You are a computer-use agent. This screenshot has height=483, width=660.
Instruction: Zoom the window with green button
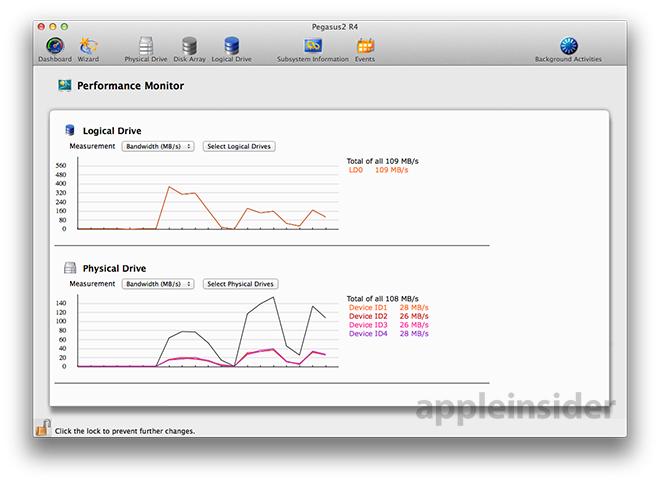64,27
